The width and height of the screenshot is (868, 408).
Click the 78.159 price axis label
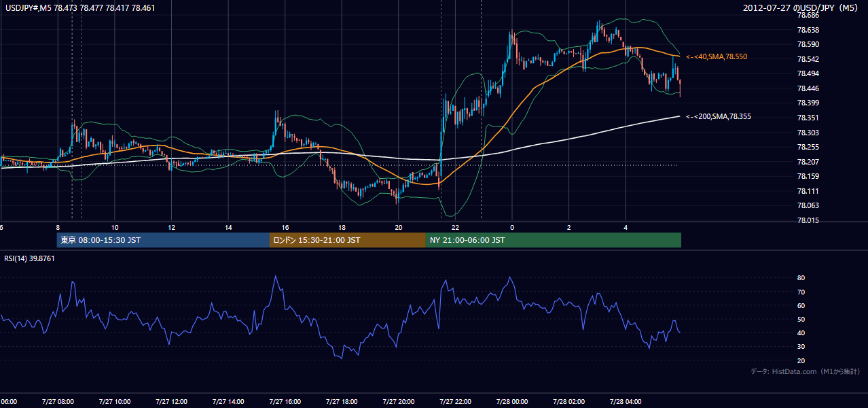coord(808,176)
